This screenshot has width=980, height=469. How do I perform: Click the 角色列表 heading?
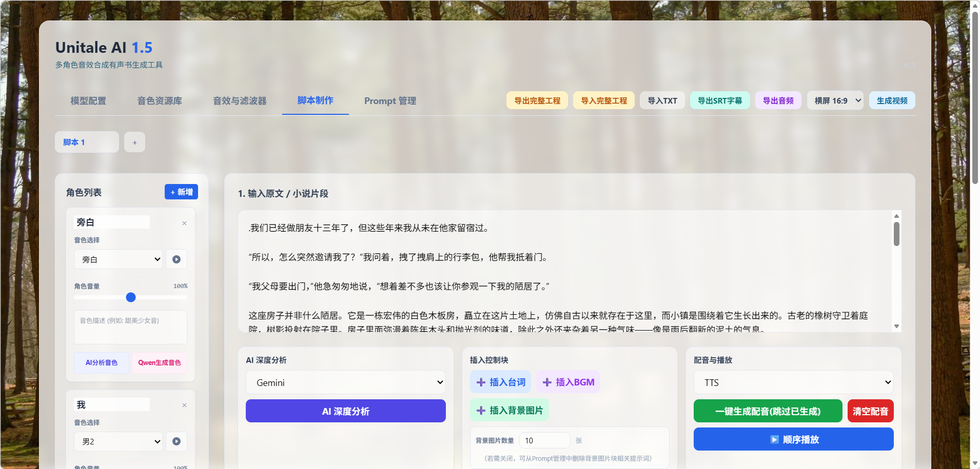pos(84,192)
